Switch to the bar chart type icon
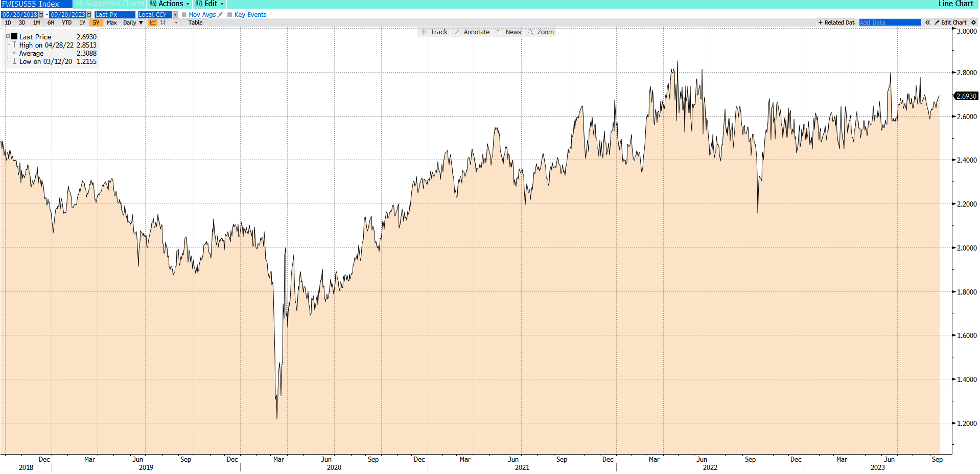This screenshot has width=980, height=474. pos(163,22)
